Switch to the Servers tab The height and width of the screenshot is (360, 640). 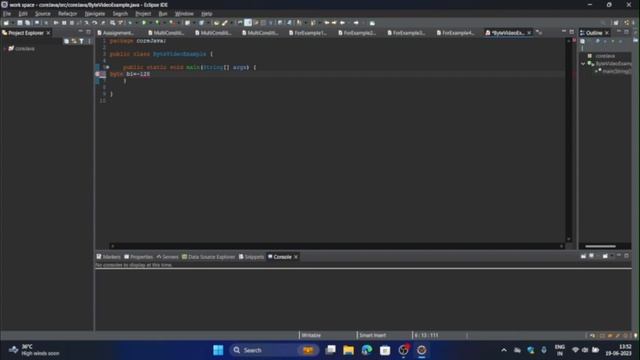[x=167, y=257]
